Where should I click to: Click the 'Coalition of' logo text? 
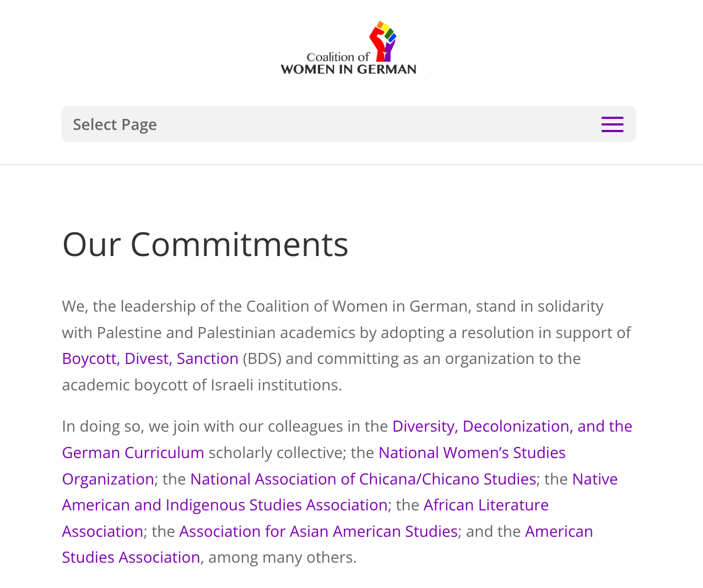click(338, 57)
